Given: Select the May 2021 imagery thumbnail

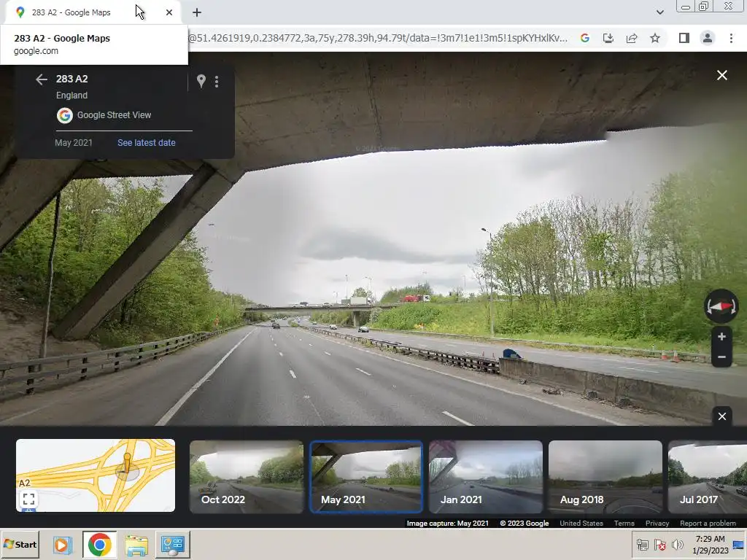Looking at the screenshot, I should coord(366,477).
